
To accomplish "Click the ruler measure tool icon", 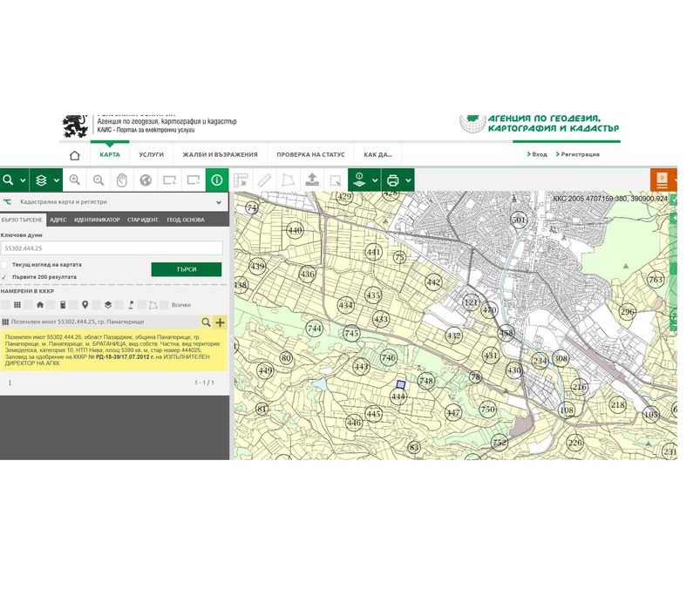I will click(x=265, y=180).
